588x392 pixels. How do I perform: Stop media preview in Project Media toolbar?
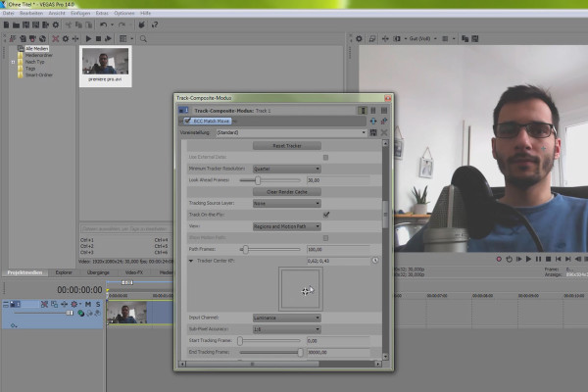(x=98, y=38)
